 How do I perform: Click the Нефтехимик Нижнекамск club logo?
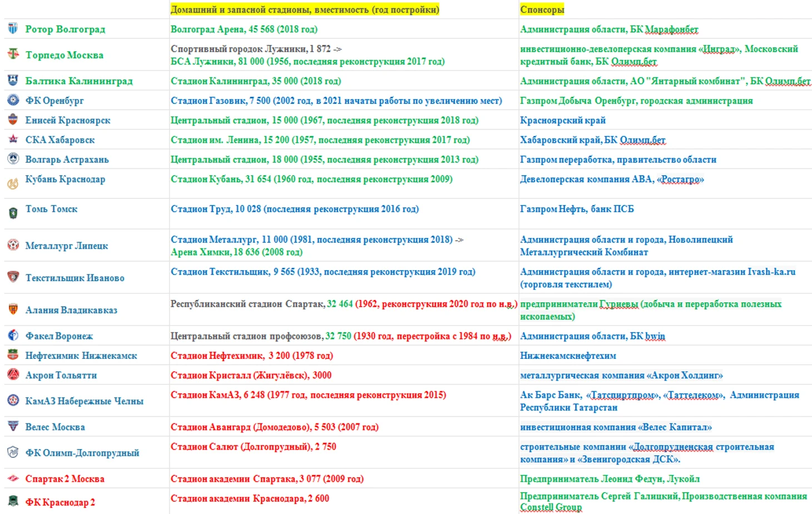click(x=13, y=355)
